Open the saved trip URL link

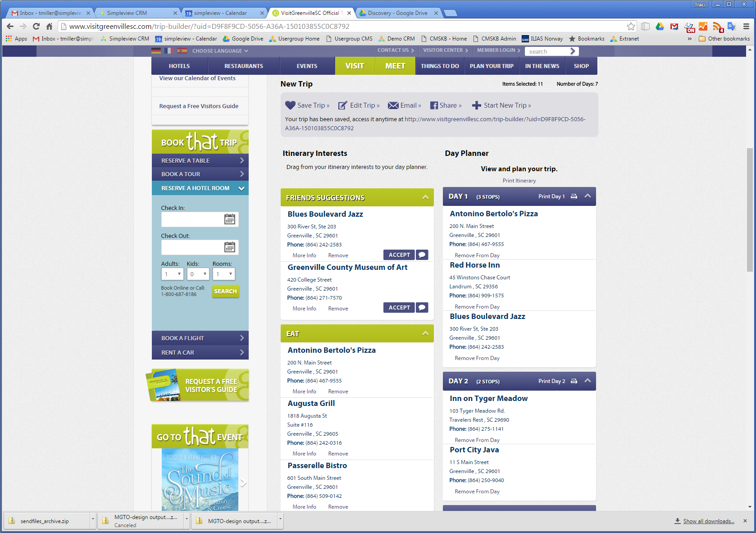[435, 123]
